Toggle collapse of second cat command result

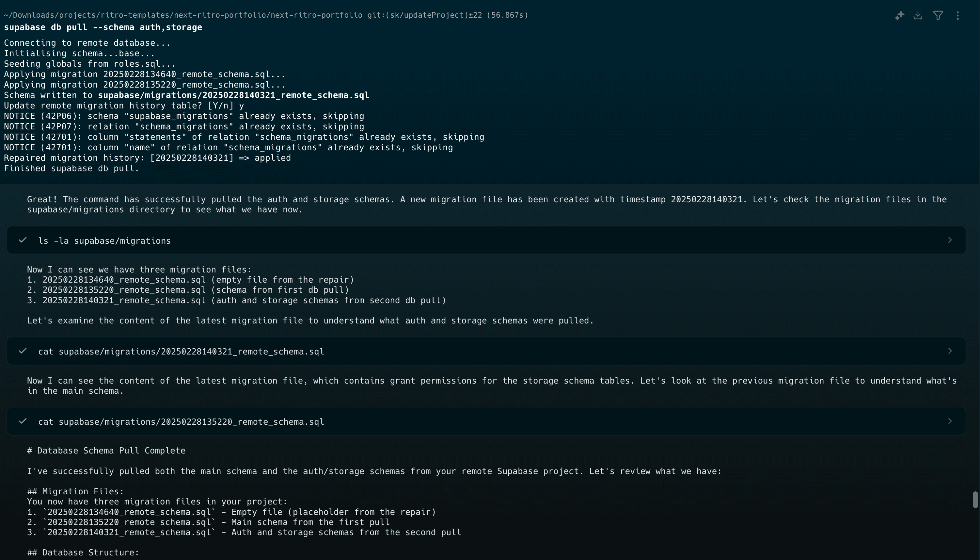point(950,421)
